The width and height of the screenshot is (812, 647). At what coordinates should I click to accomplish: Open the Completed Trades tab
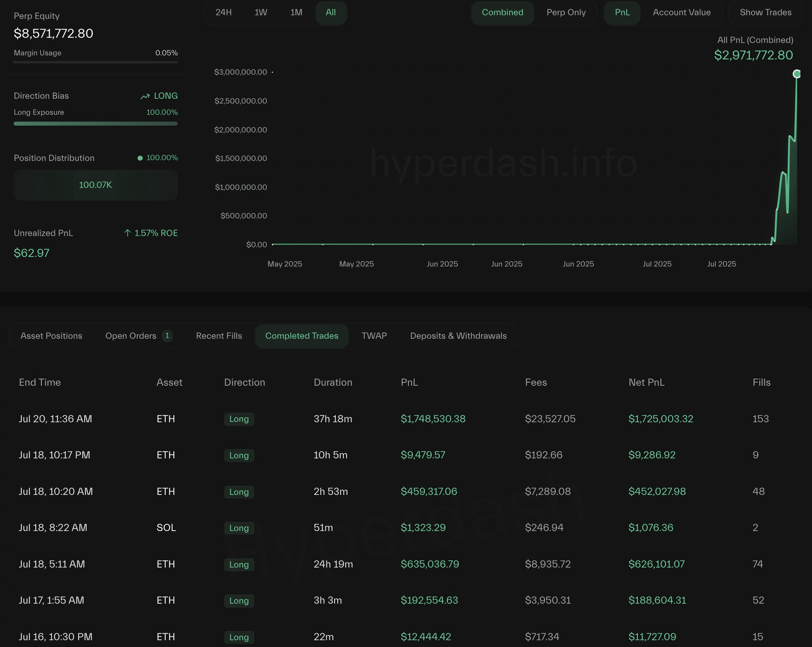(302, 336)
